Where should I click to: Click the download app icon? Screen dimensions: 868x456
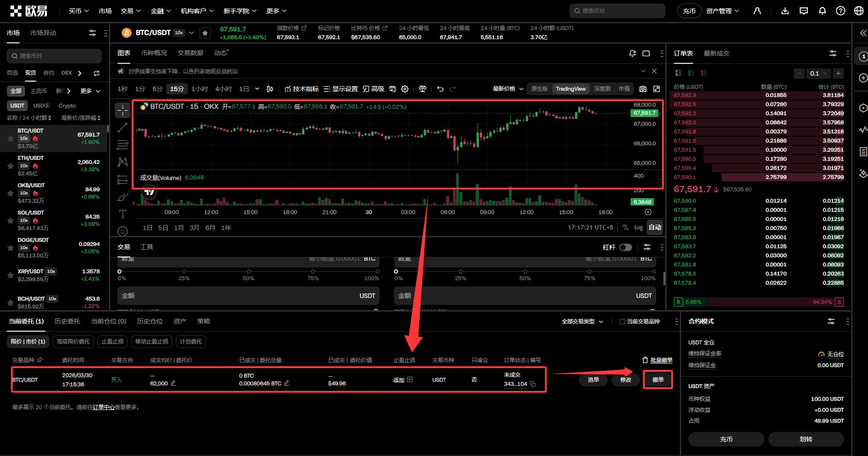click(x=785, y=11)
